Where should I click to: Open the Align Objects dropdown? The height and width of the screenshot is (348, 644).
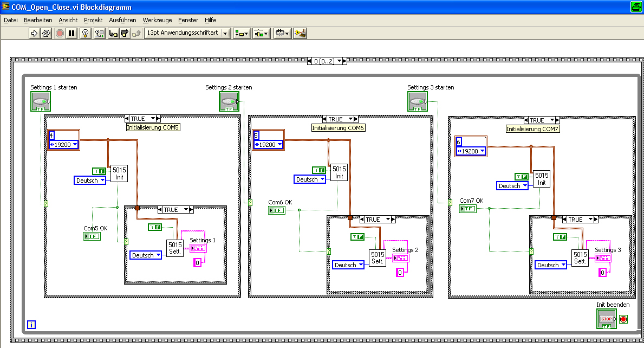click(x=242, y=33)
